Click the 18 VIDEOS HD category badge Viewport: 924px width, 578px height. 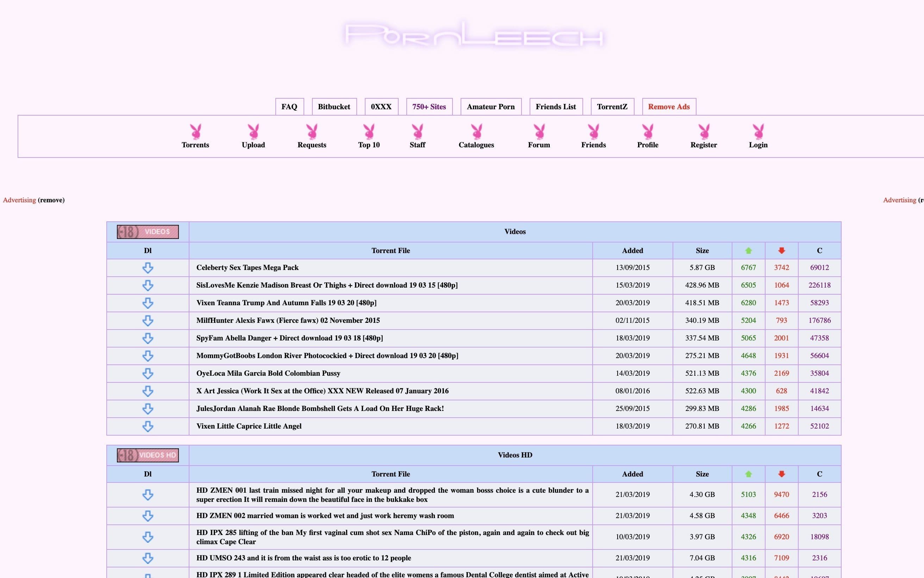[148, 455]
